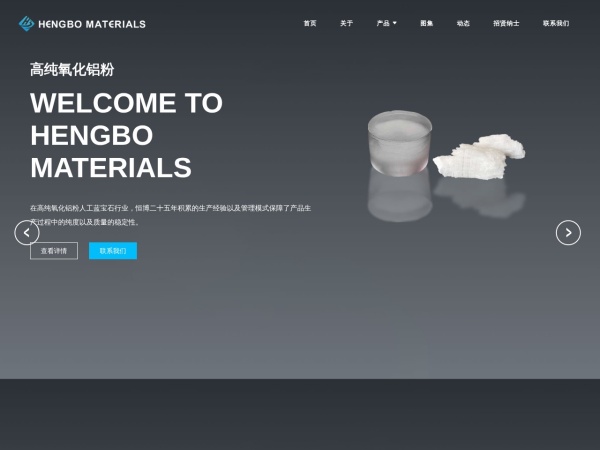Click the Hengbo diamond logo icon

pyautogui.click(x=26, y=24)
